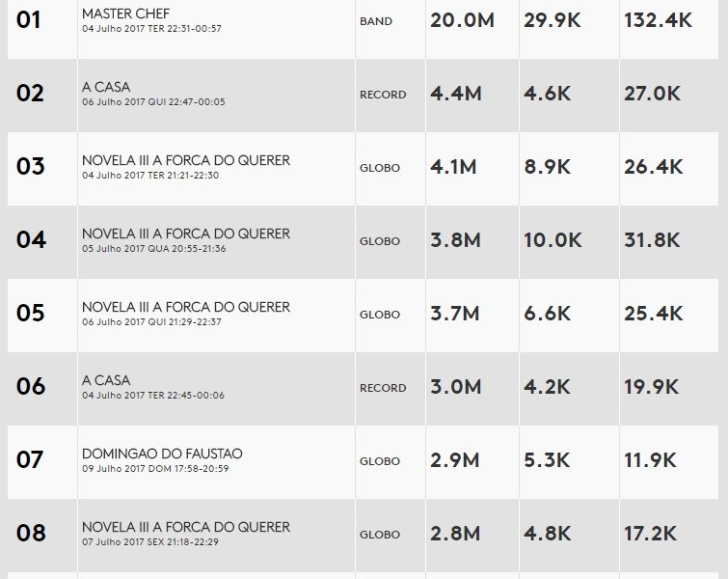This screenshot has width=728, height=579.
Task: Click the rank number 01
Action: (29, 20)
